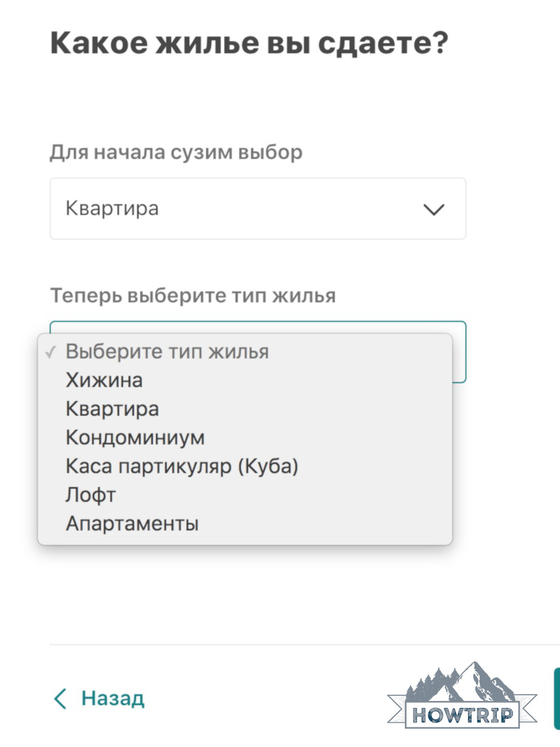The width and height of the screenshot is (560, 747).
Task: Click the heading Какое жилье вы сдаете?
Action: pyautogui.click(x=249, y=44)
